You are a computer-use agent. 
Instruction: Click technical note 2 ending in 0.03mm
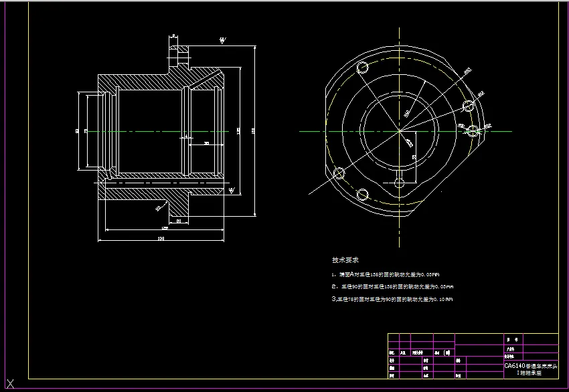tap(393, 286)
